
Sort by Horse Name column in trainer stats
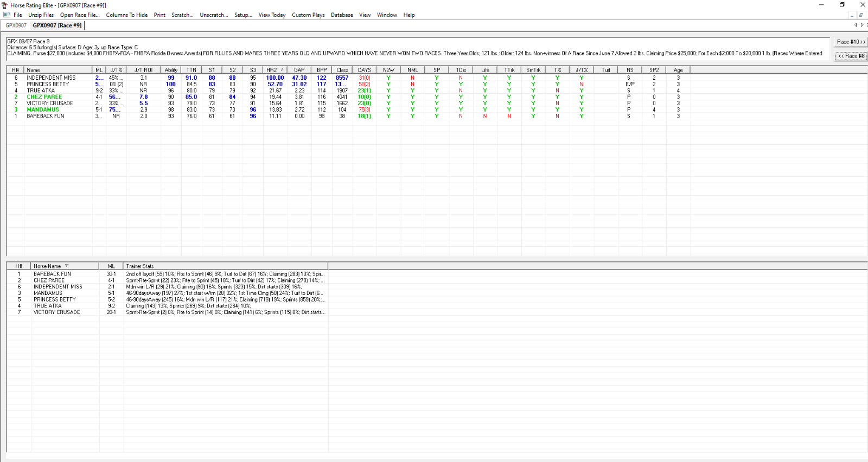pos(64,266)
